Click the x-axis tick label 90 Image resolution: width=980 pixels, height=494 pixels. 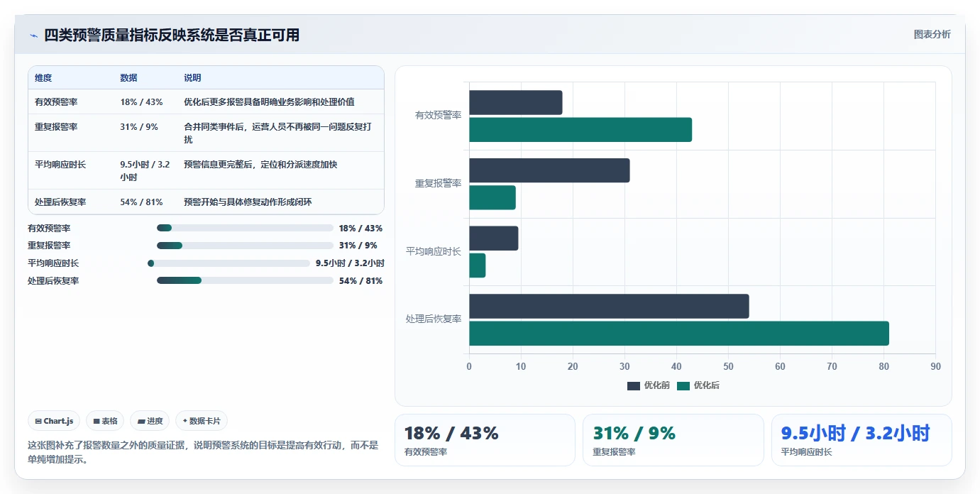point(935,367)
